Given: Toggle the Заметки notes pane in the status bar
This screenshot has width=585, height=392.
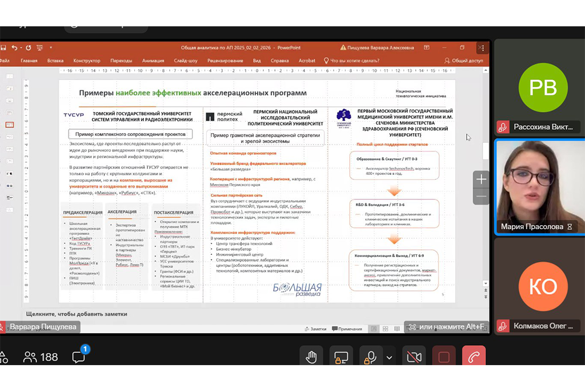Looking at the screenshot, I should point(315,329).
